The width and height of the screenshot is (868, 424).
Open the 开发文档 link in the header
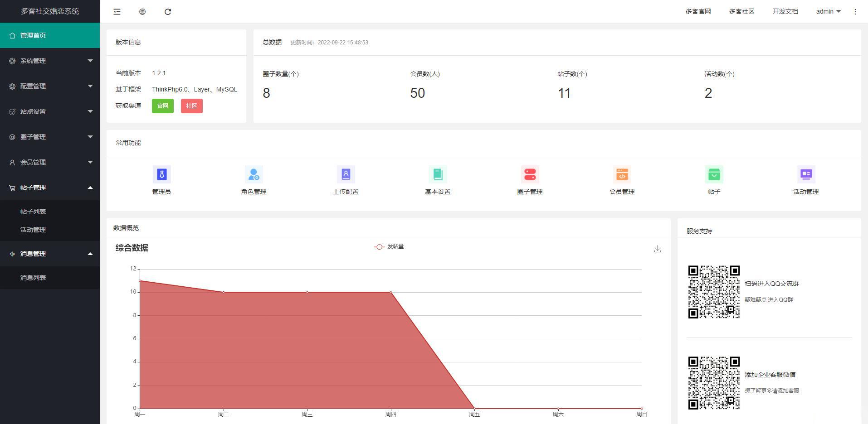785,12
